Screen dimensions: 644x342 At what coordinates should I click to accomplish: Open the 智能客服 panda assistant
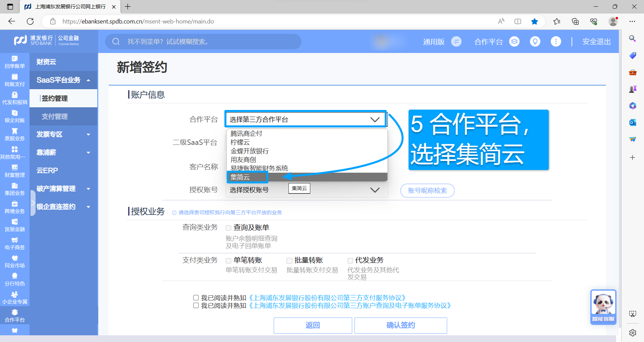pos(603,307)
